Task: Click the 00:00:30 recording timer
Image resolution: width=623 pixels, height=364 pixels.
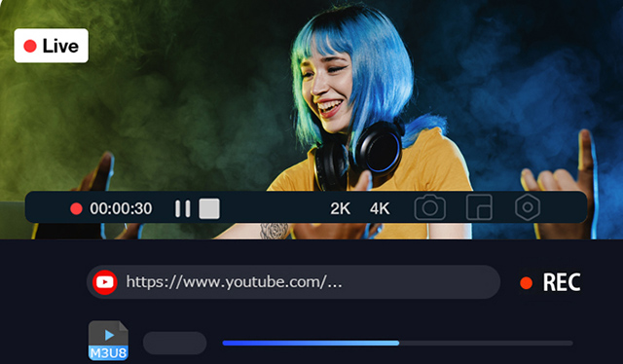Action: pos(121,208)
